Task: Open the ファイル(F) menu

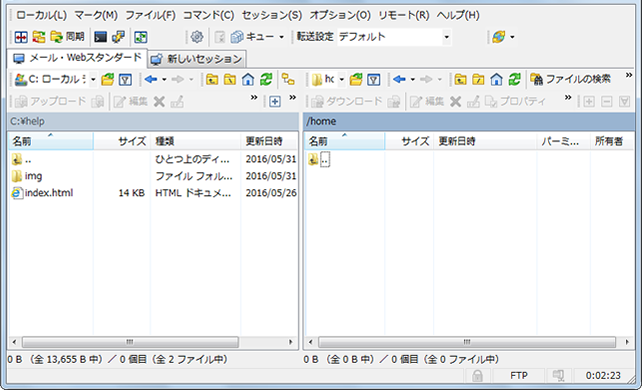Action: coord(150,16)
